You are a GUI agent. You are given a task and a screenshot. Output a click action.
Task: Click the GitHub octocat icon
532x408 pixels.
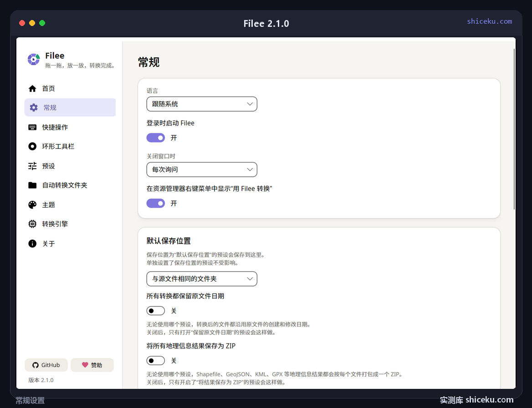[x=35, y=365]
